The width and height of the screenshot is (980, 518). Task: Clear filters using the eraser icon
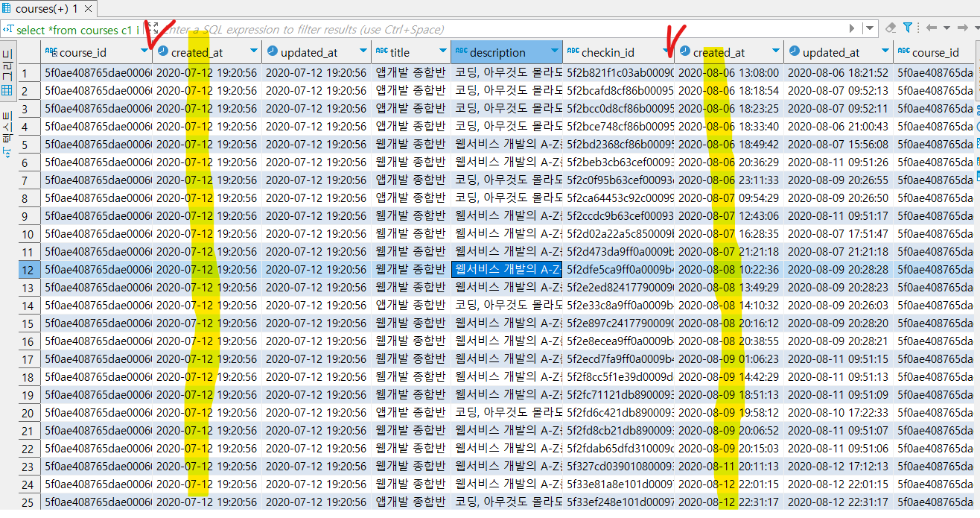[x=891, y=28]
